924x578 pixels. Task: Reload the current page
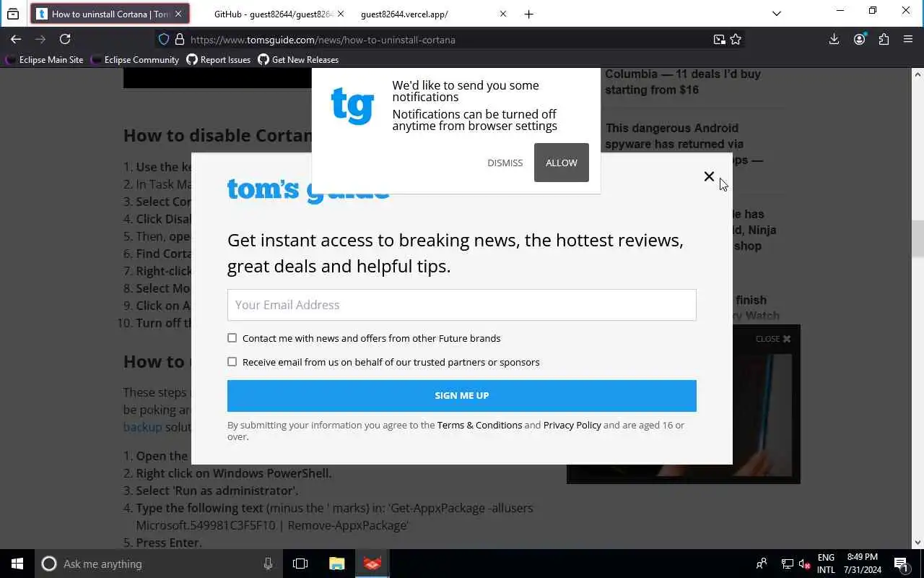tap(65, 40)
